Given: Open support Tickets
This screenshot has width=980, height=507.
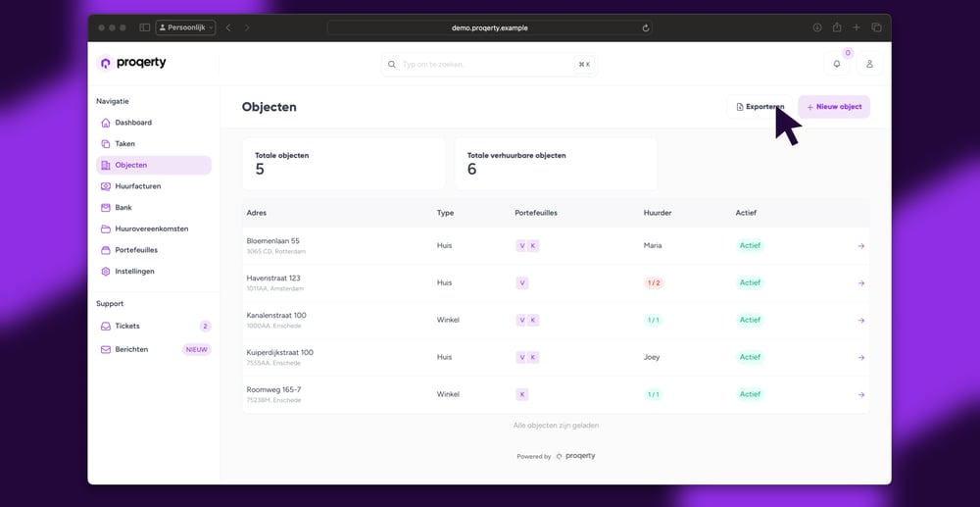Looking at the screenshot, I should coord(154,327).
